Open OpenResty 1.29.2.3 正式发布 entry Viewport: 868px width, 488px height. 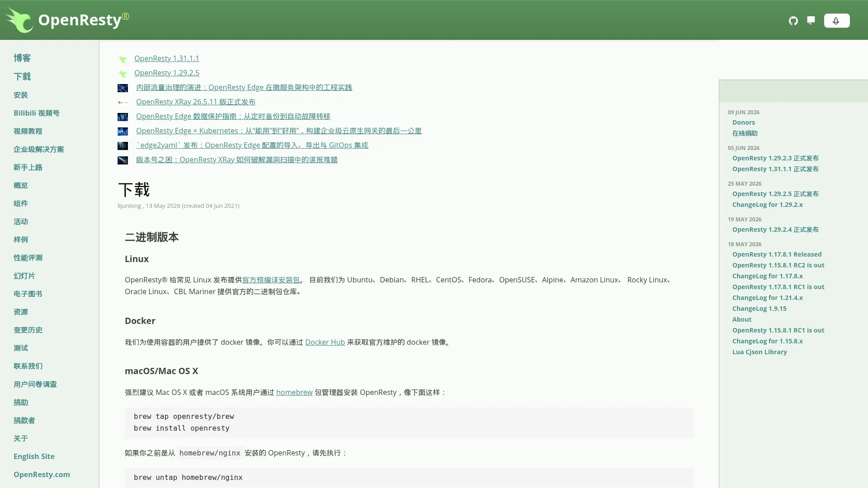[x=775, y=158]
